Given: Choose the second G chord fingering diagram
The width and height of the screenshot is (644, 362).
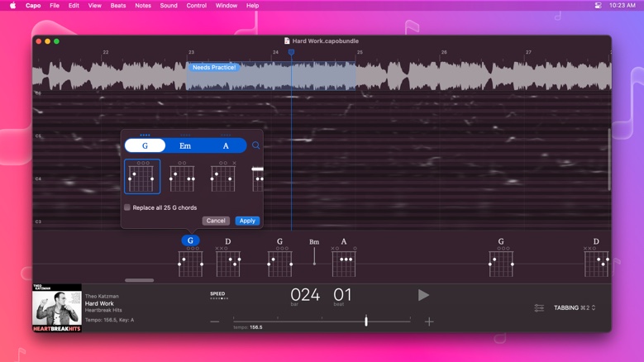Looking at the screenshot, I should pyautogui.click(x=182, y=177).
